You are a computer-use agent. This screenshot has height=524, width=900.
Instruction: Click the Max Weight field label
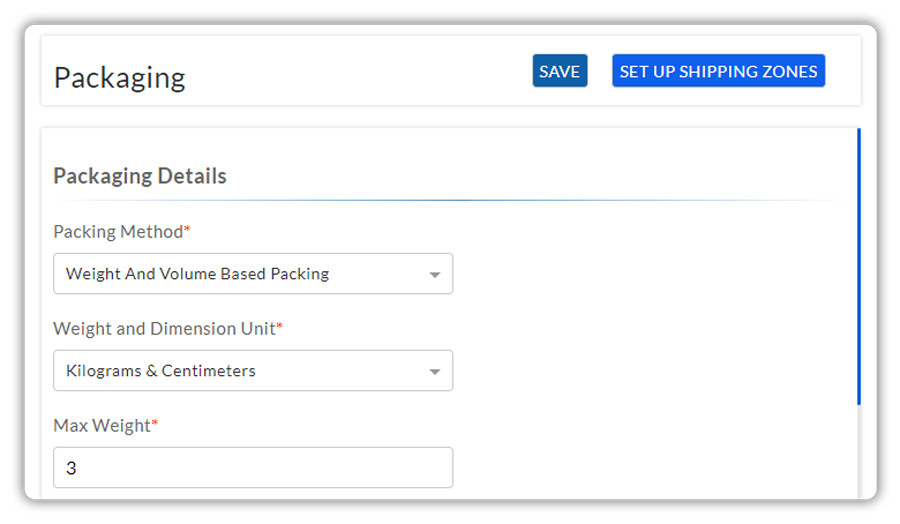pyautogui.click(x=102, y=426)
